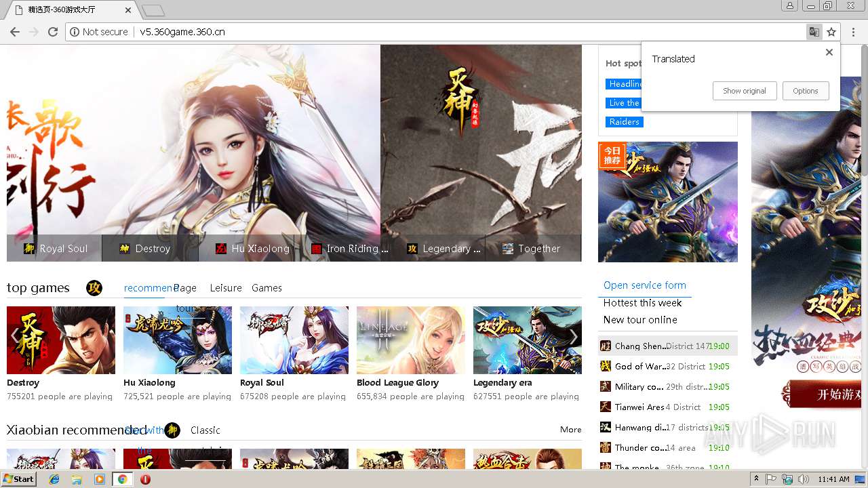Click New tour online link
The image size is (868, 488).
click(x=640, y=320)
